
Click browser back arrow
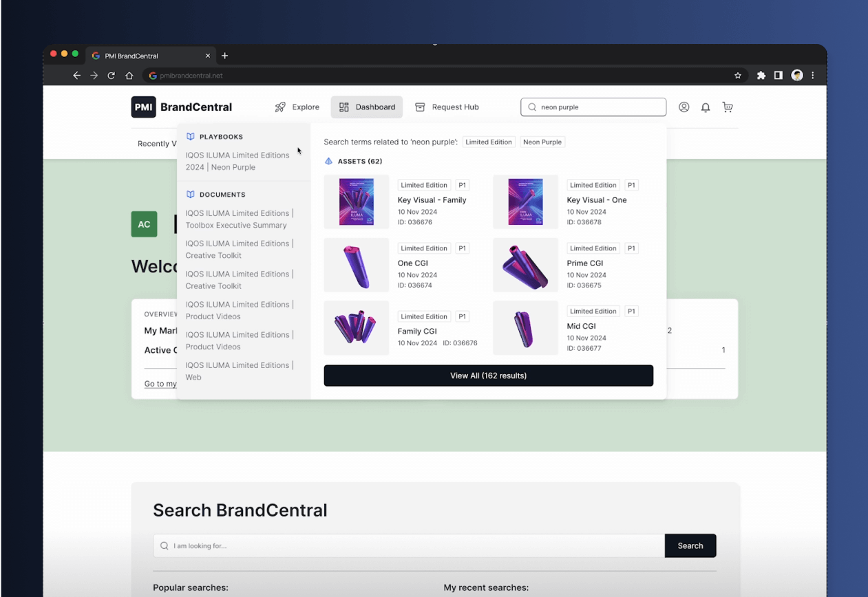pyautogui.click(x=76, y=76)
